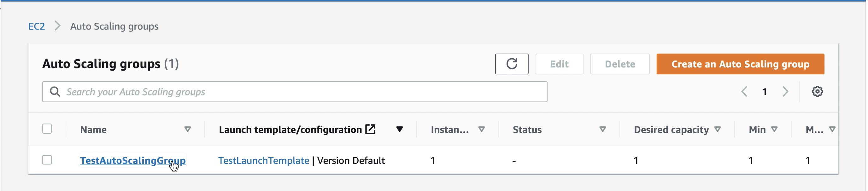
Task: Sort by Instances column arrow
Action: click(482, 129)
